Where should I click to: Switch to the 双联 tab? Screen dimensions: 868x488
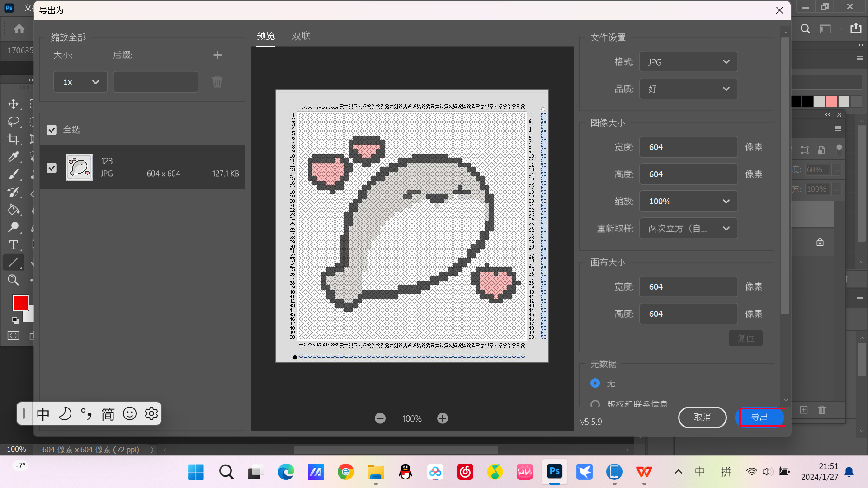tap(301, 36)
